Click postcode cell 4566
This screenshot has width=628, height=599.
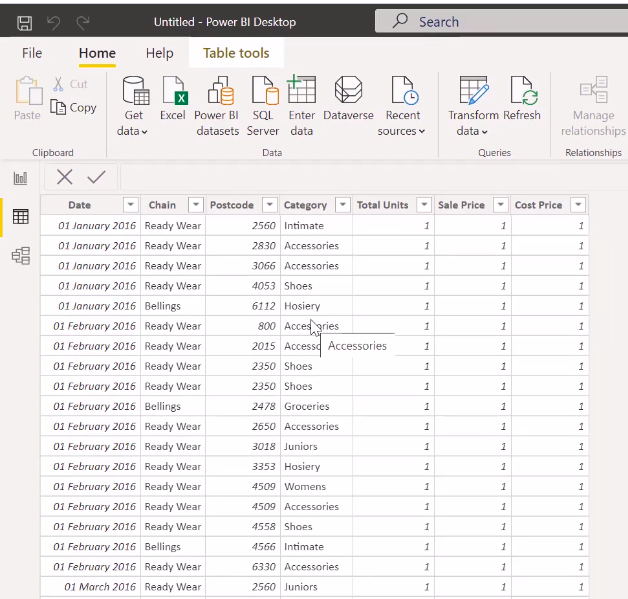pyautogui.click(x=243, y=547)
